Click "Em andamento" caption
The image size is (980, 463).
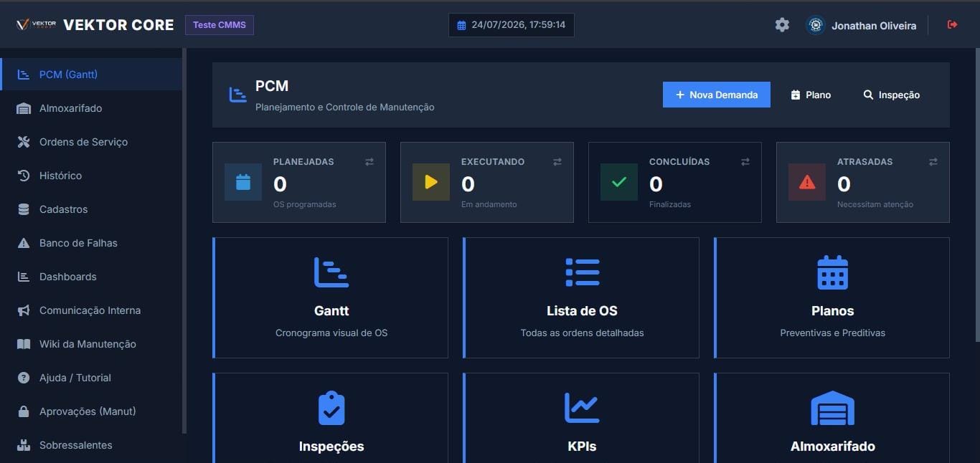tap(489, 204)
